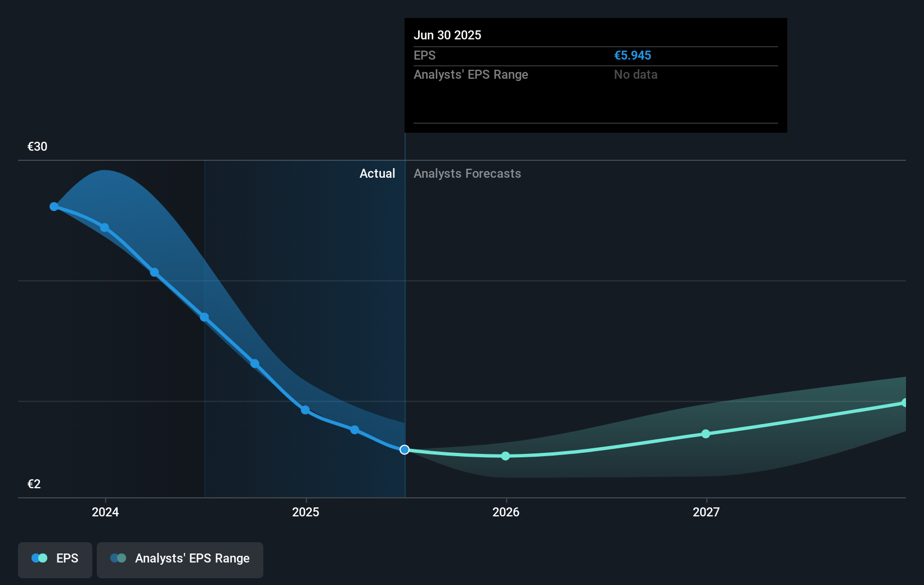Open the Actual section of the chart

click(x=377, y=173)
